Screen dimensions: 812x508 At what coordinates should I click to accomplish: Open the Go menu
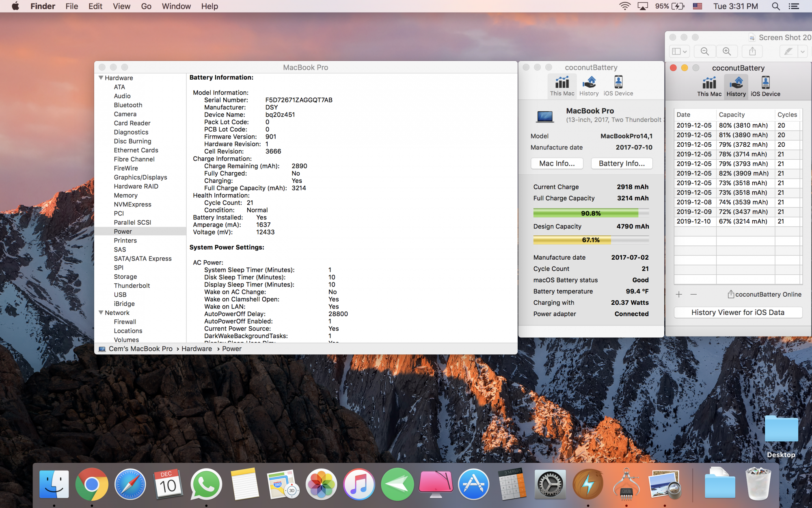point(146,6)
